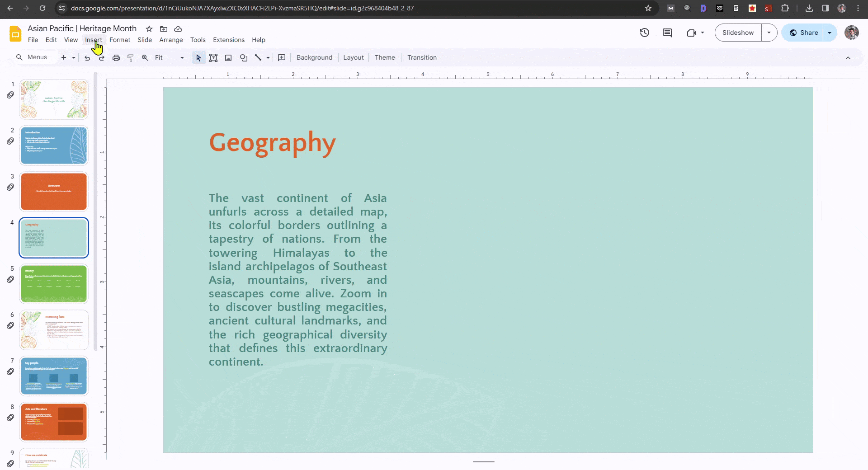
Task: Open the Extensions menu
Action: click(x=228, y=40)
